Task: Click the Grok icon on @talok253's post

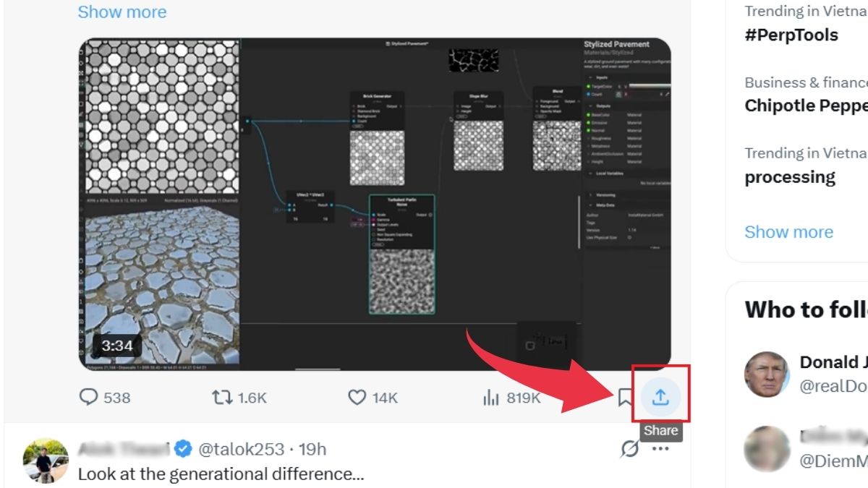Action: click(x=629, y=450)
